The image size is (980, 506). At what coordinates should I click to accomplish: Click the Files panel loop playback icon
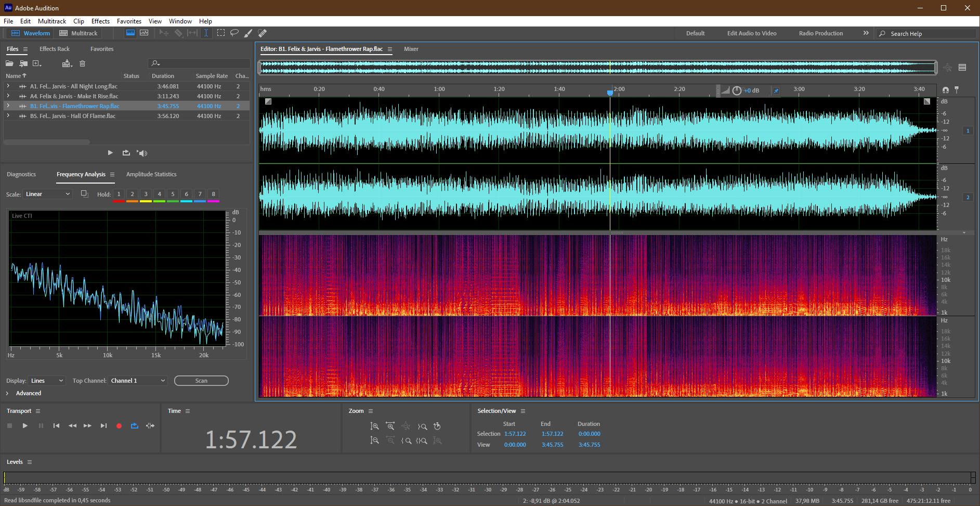(x=126, y=153)
